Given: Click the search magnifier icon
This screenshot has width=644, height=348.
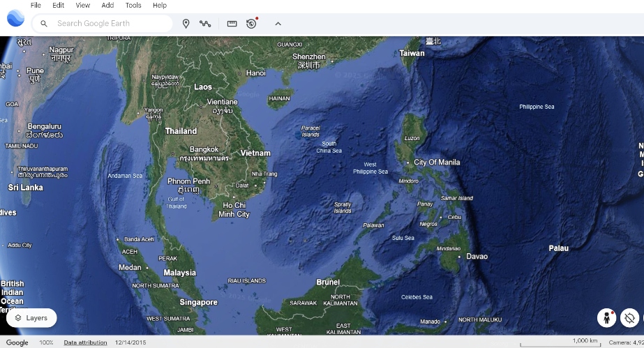Looking at the screenshot, I should [x=44, y=24].
